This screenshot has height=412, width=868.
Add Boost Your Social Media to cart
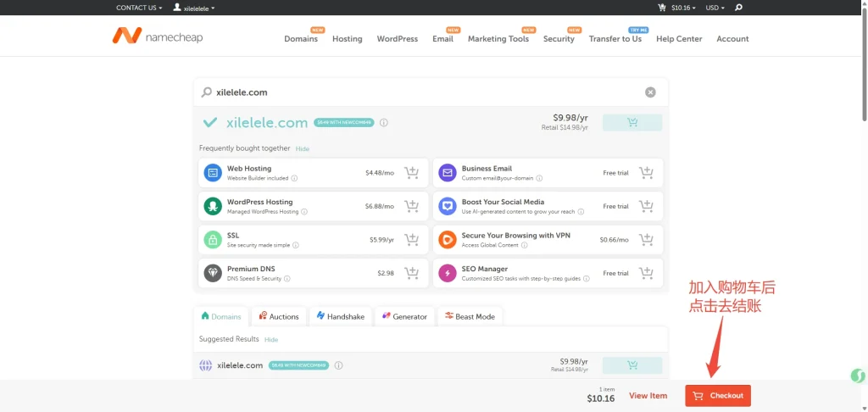646,206
